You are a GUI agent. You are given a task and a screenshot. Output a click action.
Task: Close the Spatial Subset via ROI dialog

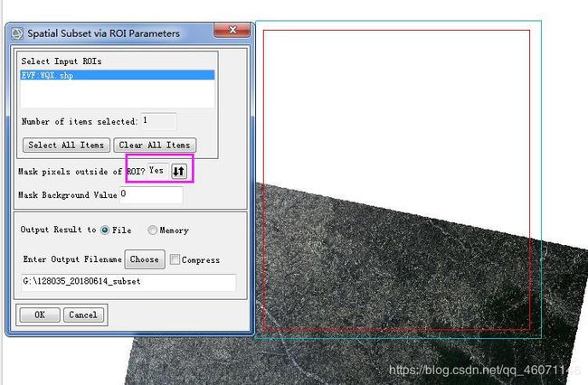(232, 30)
